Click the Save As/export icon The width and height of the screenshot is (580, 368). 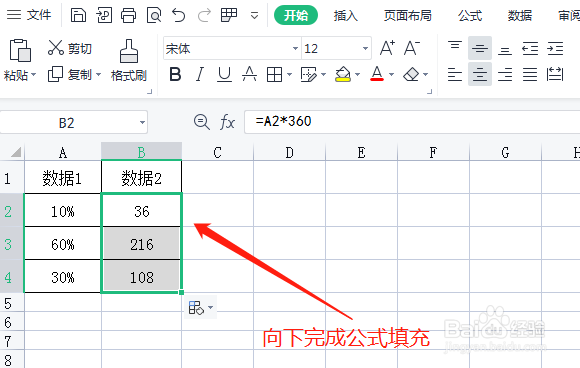click(104, 16)
